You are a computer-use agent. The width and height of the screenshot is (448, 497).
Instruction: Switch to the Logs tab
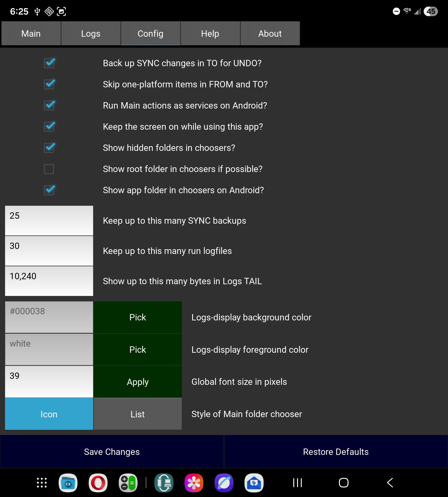click(x=91, y=33)
